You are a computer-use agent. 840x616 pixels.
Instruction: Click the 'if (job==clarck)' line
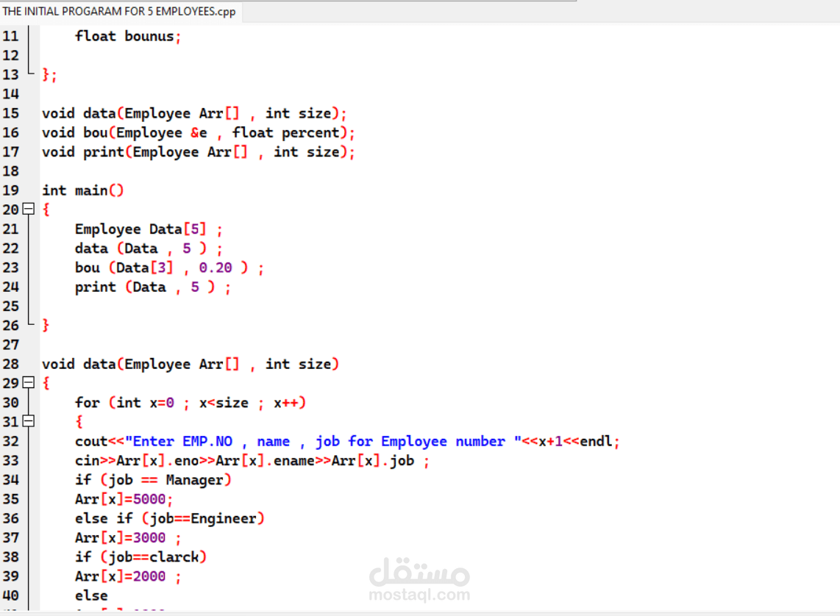click(141, 556)
